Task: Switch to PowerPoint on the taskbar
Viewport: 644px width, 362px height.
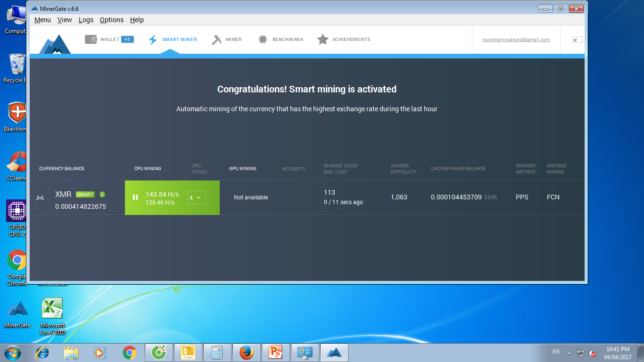Action: coord(276,353)
